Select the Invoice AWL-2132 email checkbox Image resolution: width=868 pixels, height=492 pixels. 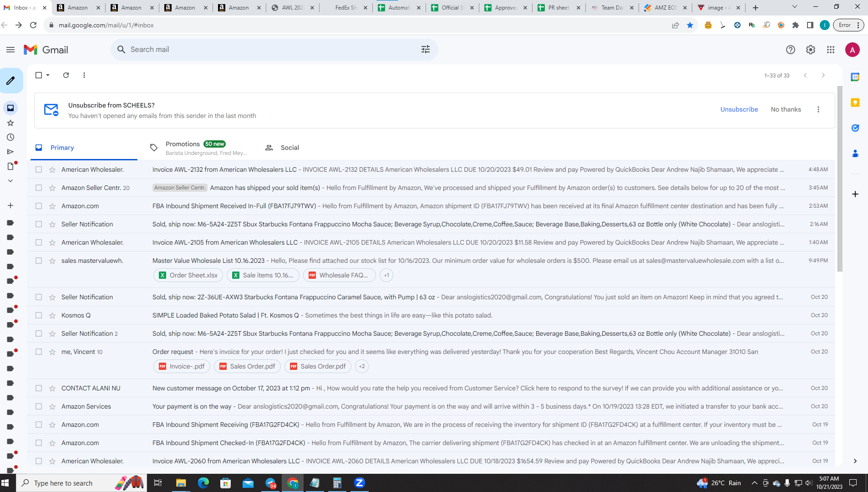click(x=39, y=169)
